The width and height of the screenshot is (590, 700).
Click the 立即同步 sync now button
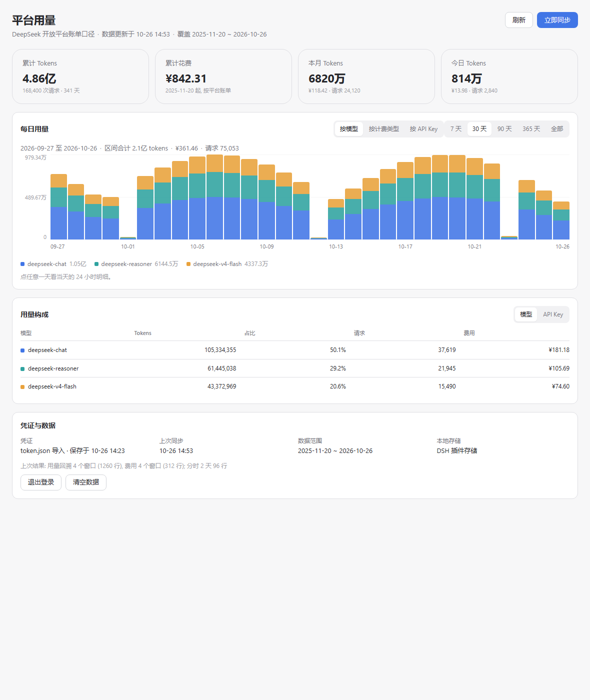pos(557,20)
